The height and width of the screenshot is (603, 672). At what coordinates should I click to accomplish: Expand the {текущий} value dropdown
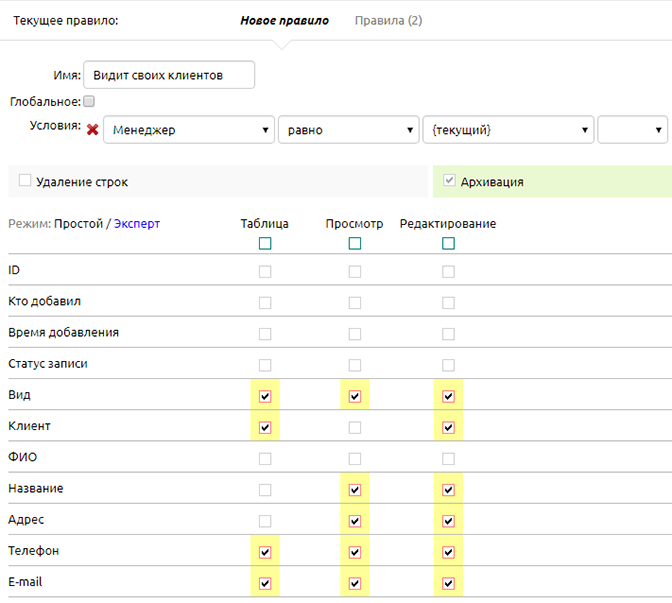tap(508, 130)
